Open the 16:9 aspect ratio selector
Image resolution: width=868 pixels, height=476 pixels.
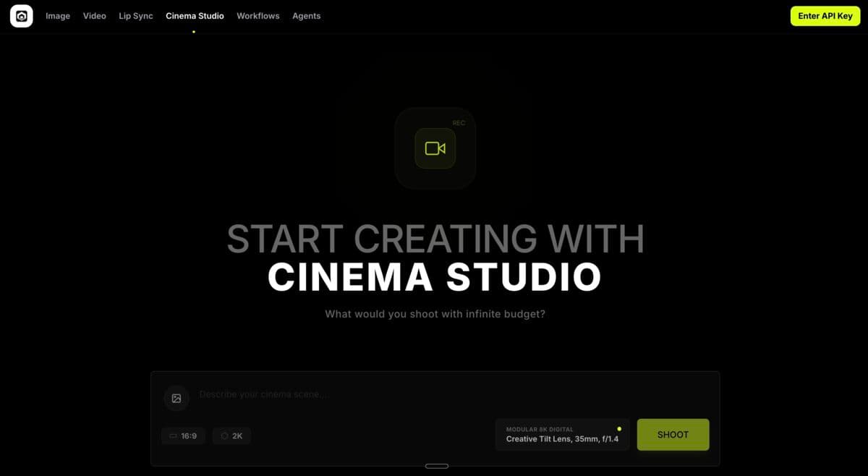pyautogui.click(x=184, y=436)
